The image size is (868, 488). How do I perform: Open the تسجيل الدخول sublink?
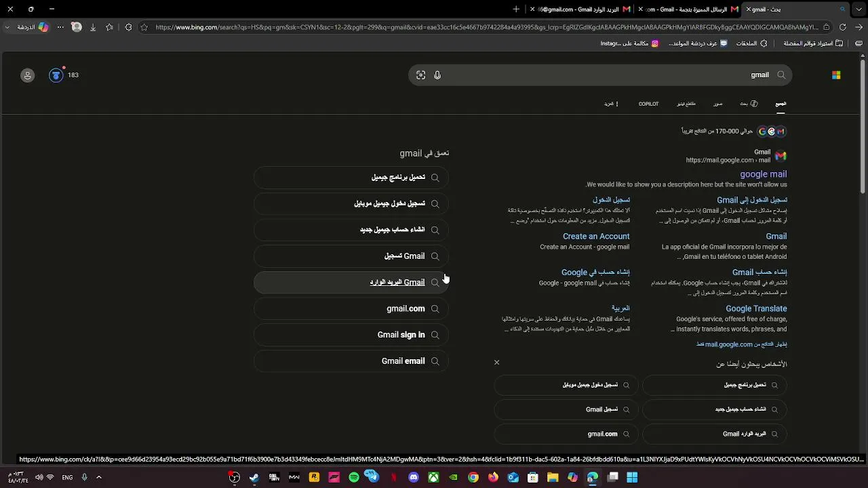[611, 200]
